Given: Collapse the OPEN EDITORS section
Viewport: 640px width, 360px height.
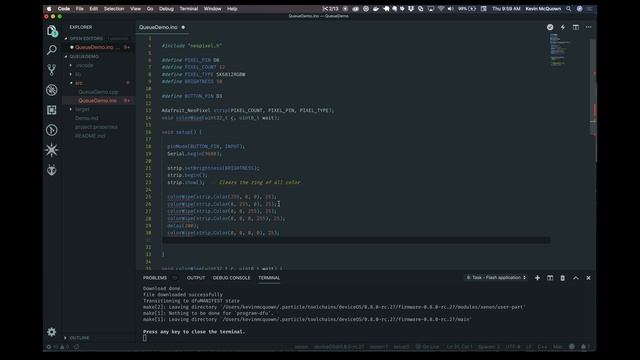Looking at the screenshot, I should [x=86, y=38].
